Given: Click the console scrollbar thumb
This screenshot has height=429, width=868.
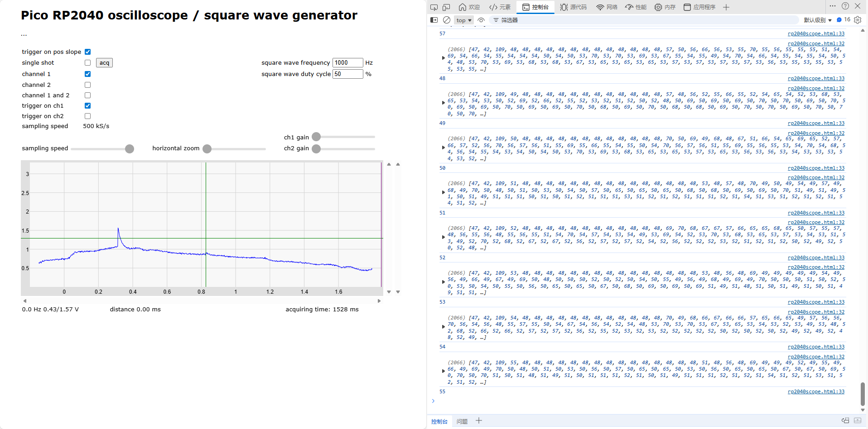Looking at the screenshot, I should (x=863, y=394).
